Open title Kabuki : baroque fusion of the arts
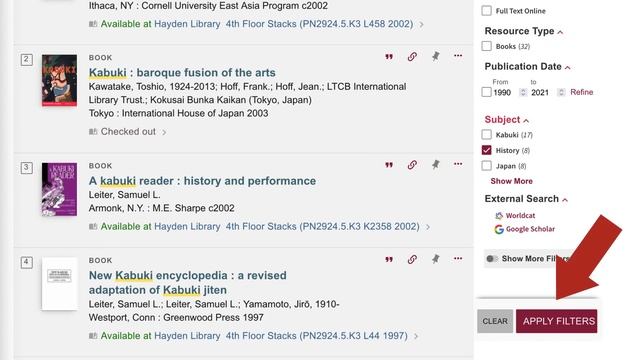 pyautogui.click(x=182, y=73)
